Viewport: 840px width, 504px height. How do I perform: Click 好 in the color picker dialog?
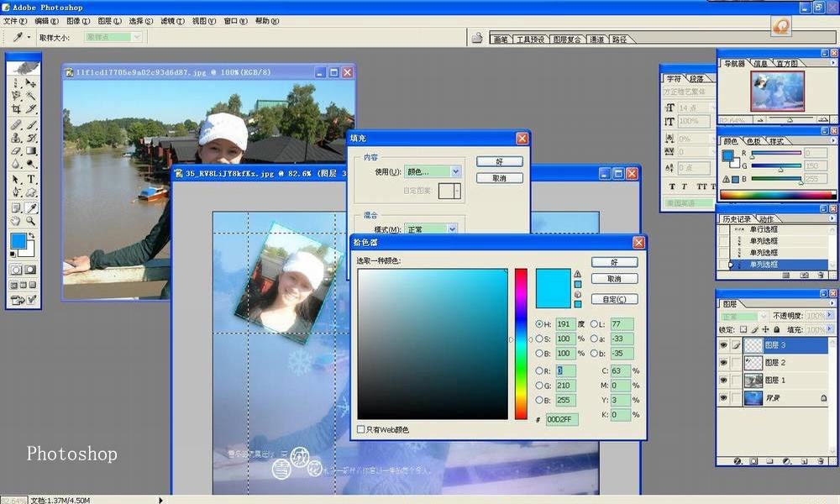[x=614, y=262]
